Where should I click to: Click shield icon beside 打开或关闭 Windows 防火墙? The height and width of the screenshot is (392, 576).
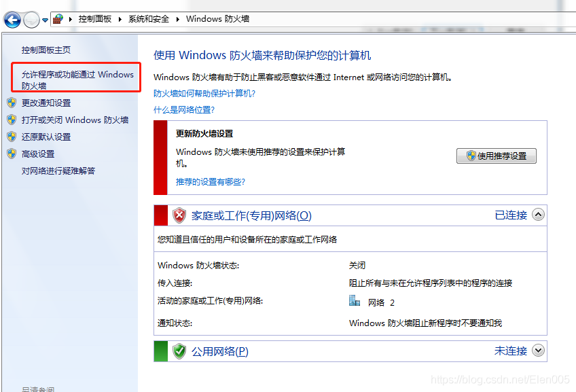12,120
